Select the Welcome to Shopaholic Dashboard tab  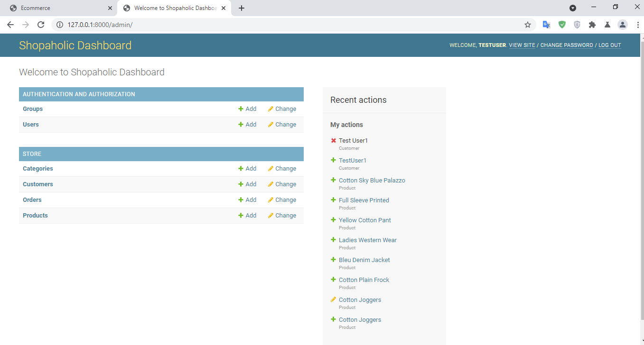[174, 8]
